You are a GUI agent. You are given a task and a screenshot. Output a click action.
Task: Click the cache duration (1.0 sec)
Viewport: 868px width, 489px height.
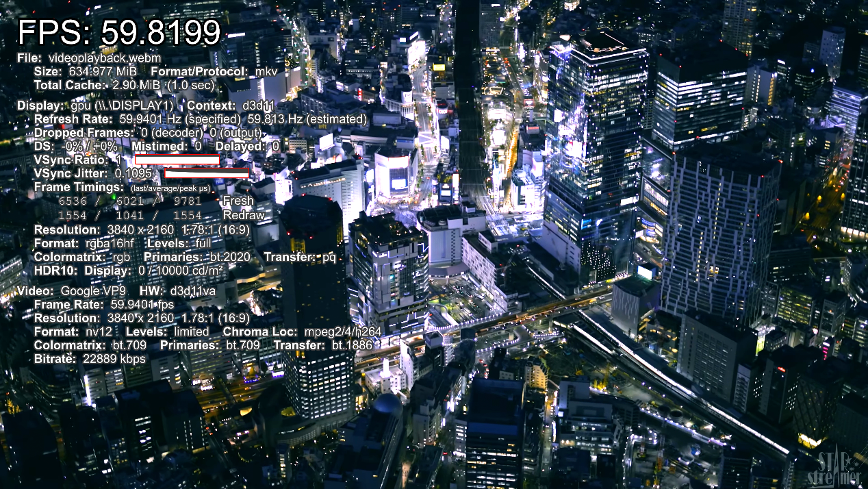(x=190, y=85)
